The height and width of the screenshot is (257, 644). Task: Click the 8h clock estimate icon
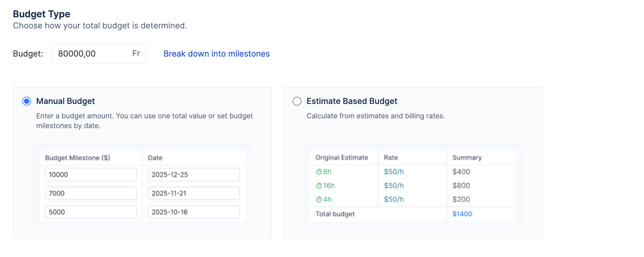tap(319, 172)
